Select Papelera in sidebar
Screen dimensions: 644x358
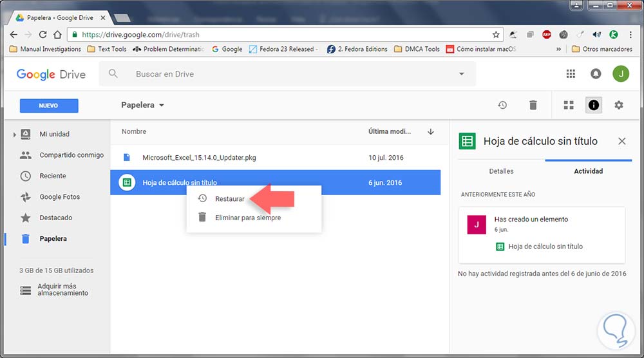coord(53,238)
